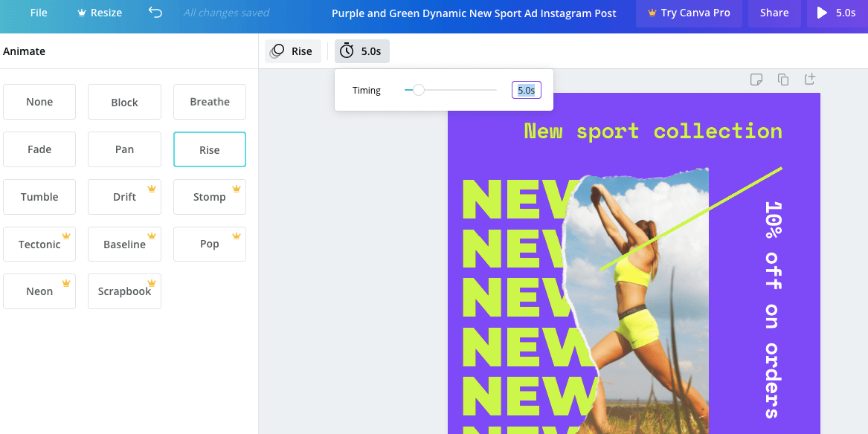Viewport: 868px width, 434px height.
Task: Switch to the Fade animation
Action: pos(39,149)
